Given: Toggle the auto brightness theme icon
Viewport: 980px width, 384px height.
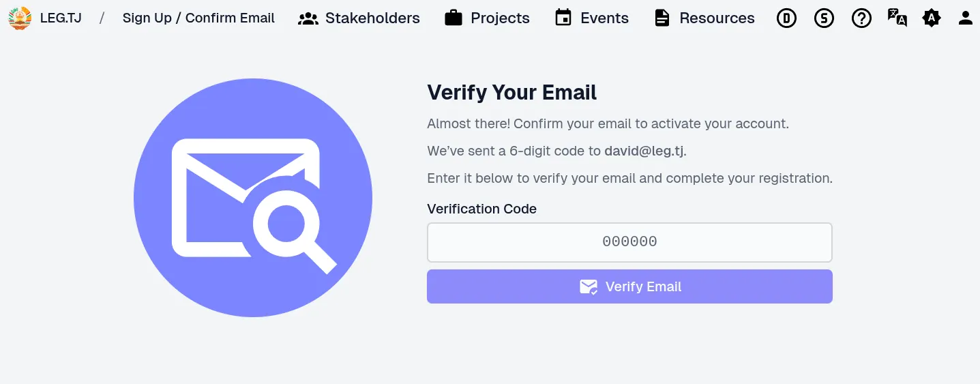Looking at the screenshot, I should [931, 18].
